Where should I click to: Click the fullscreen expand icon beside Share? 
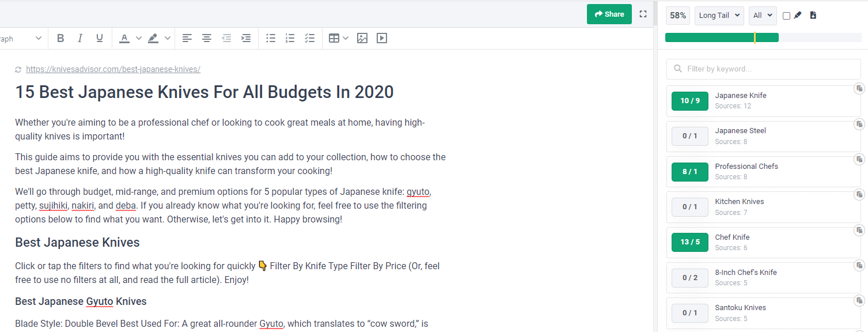pyautogui.click(x=643, y=14)
